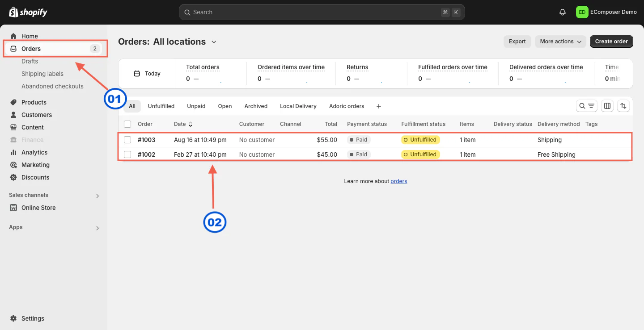Switch to the Unfulfilled tab
Viewport: 644px width, 330px height.
click(161, 106)
